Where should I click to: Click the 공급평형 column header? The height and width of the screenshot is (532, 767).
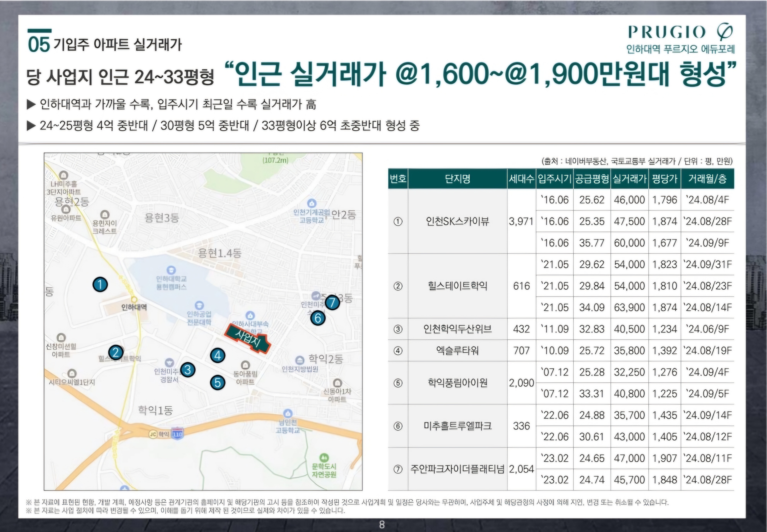pyautogui.click(x=592, y=179)
